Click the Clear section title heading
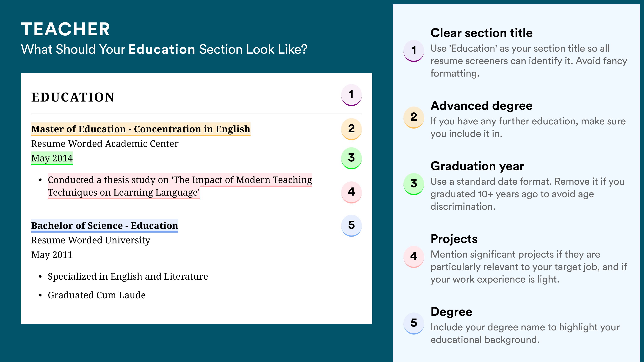 click(x=482, y=33)
